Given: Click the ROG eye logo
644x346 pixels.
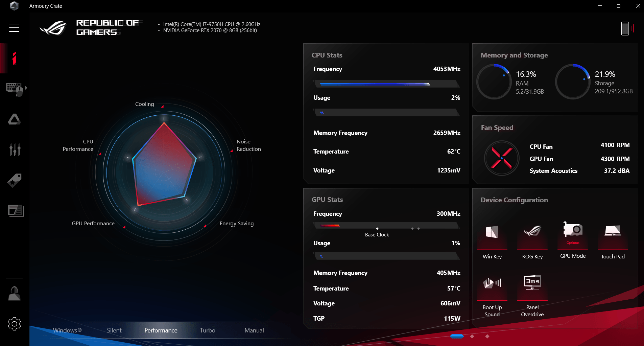Looking at the screenshot, I should 53,28.
